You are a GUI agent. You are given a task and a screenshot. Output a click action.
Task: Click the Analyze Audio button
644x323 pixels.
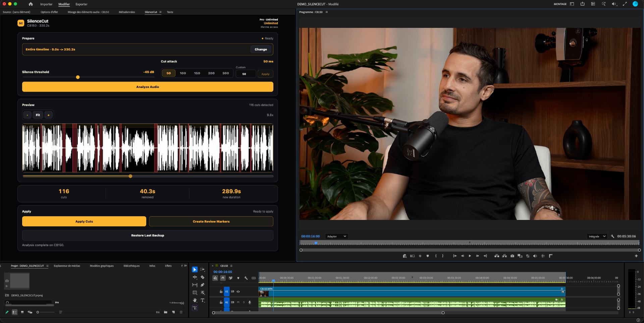(148, 87)
